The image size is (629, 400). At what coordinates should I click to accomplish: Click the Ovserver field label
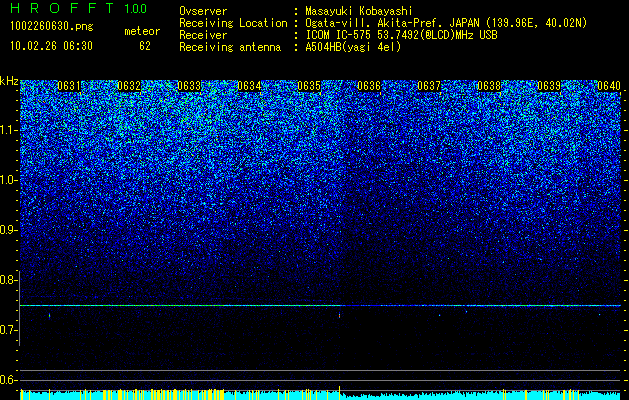[203, 11]
